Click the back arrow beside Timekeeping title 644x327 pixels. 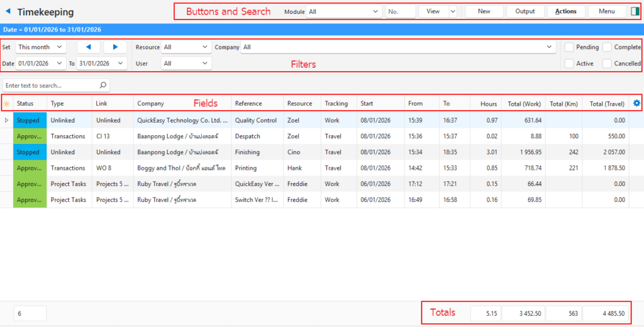pyautogui.click(x=8, y=11)
